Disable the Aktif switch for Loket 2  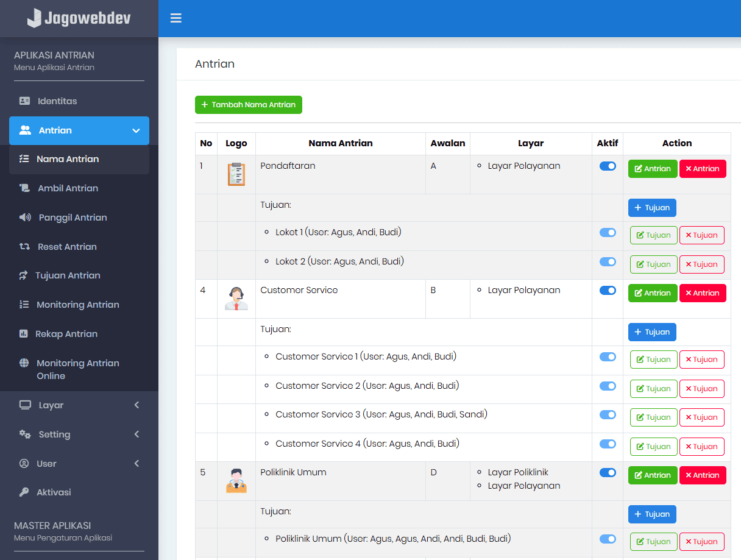tap(608, 262)
